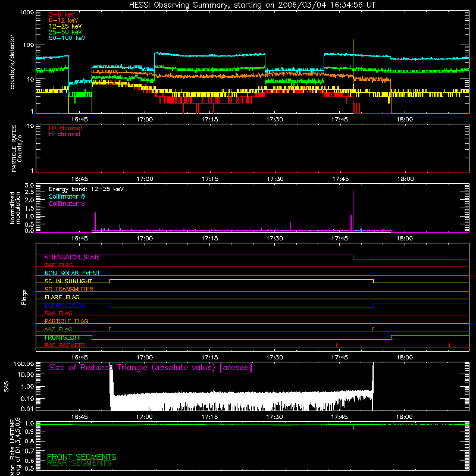Click the AAZ_FLAG label
476x476 pixels.
tap(58, 329)
